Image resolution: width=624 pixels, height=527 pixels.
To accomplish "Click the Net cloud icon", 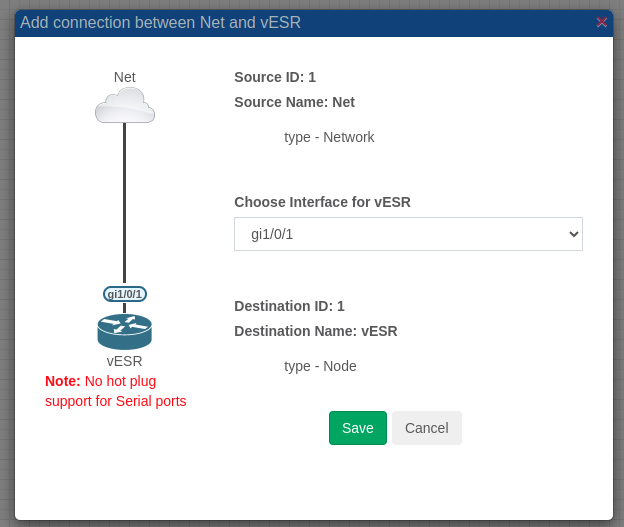I will tap(125, 104).
